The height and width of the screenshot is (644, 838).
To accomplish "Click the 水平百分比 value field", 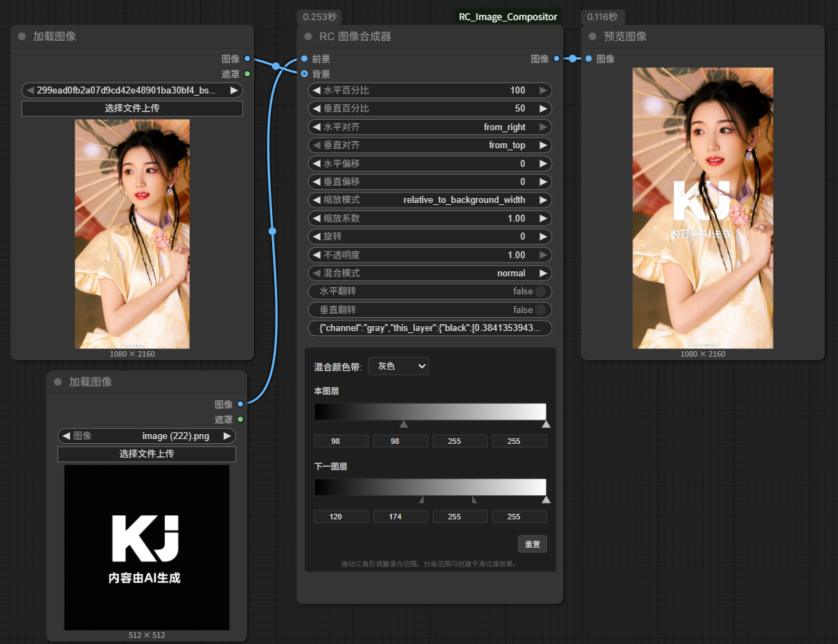I will click(x=430, y=90).
